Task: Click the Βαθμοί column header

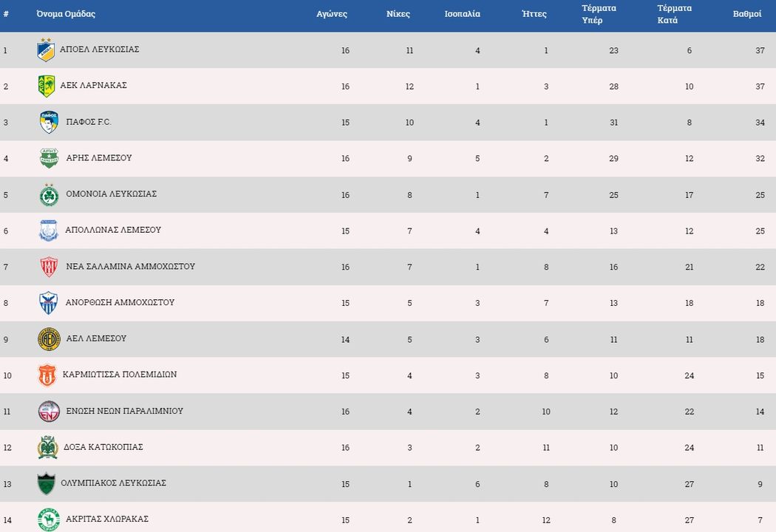Action: [x=747, y=14]
